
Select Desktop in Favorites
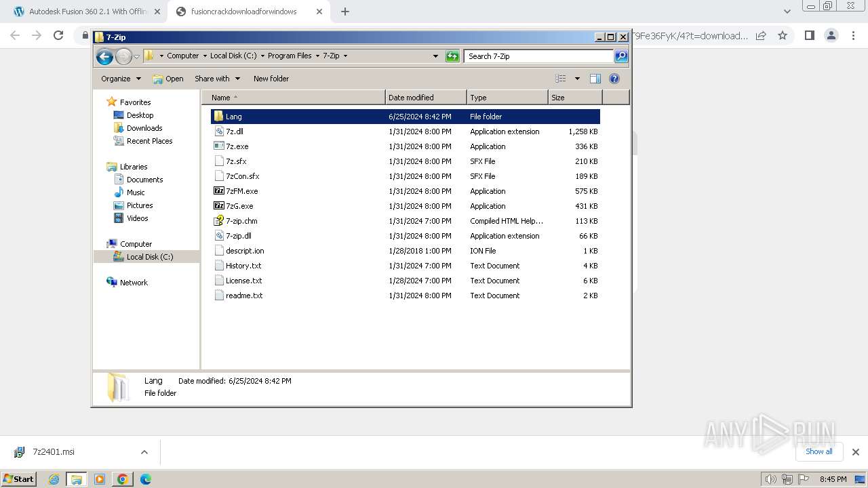[140, 115]
